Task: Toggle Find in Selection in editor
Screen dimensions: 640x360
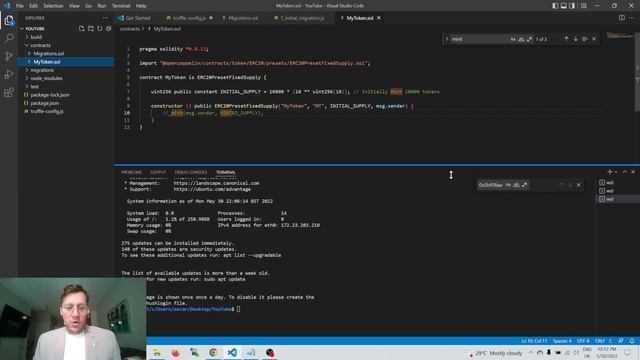Action: click(585, 39)
